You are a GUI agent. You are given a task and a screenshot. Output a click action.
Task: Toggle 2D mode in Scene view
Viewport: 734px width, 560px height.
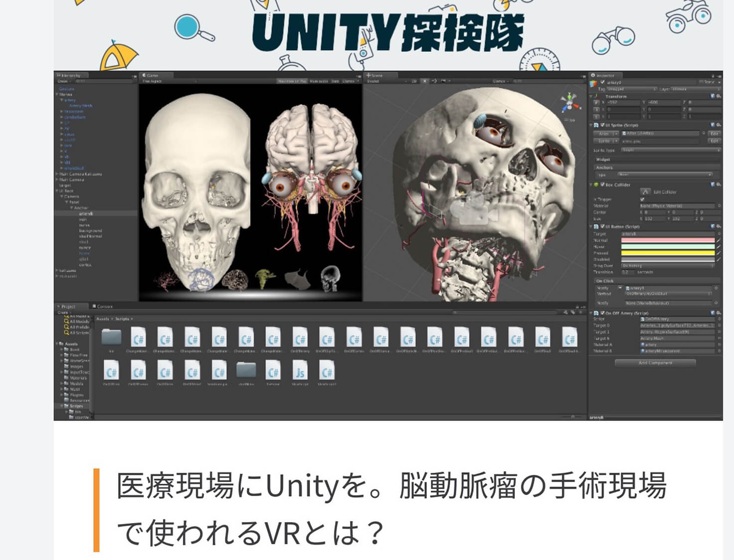point(414,81)
